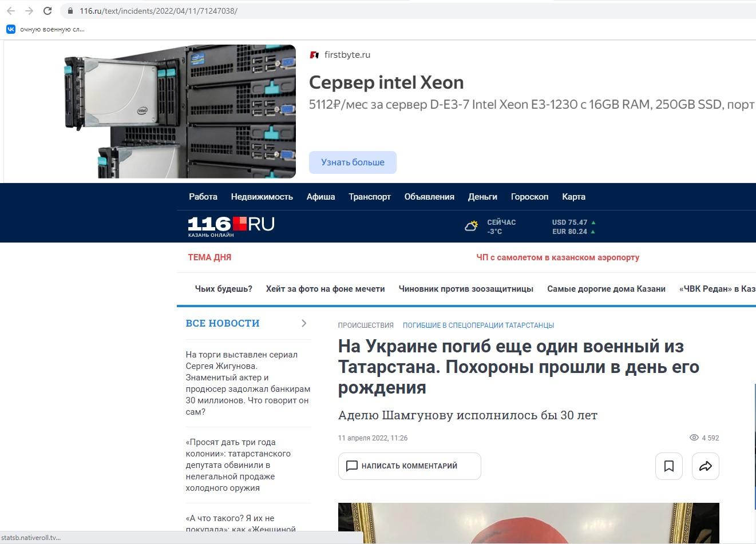Reload the page with refresh icon
756x544 pixels.
(x=48, y=11)
